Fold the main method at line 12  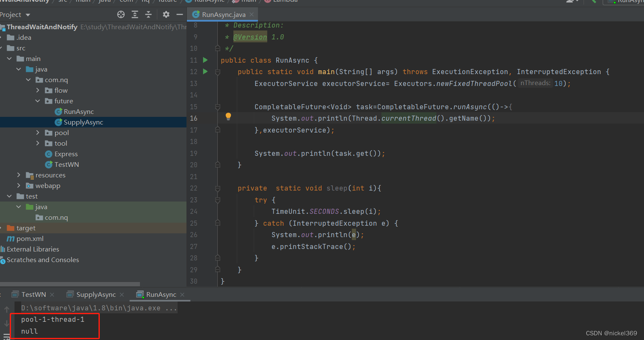[x=218, y=72]
